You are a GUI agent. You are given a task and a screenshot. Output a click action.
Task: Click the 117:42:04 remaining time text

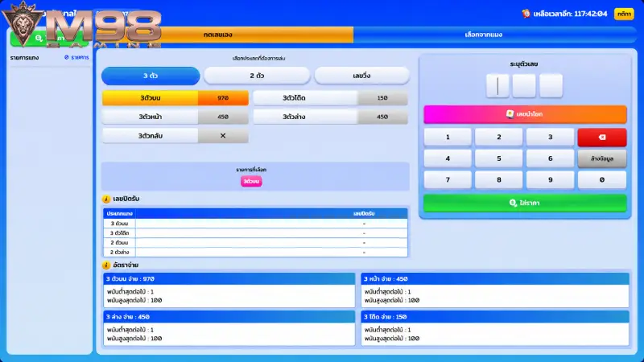pyautogui.click(x=591, y=14)
